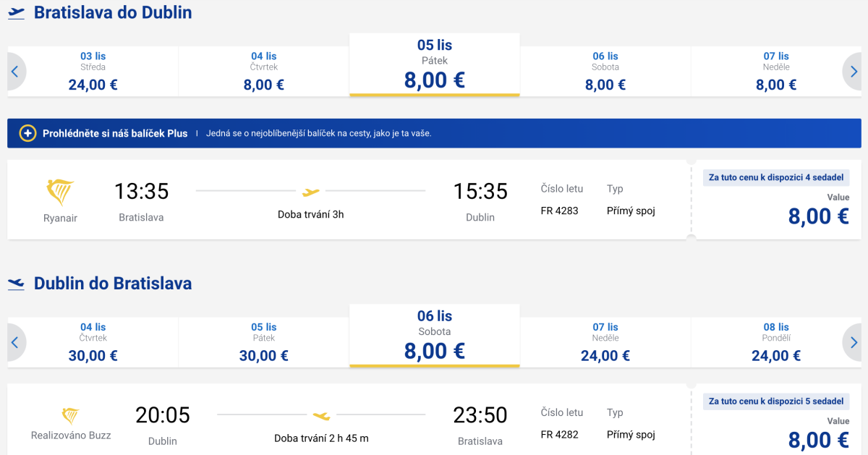Select outbound date 04 lis Čtvrtek
The width and height of the screenshot is (868, 455).
coord(263,72)
